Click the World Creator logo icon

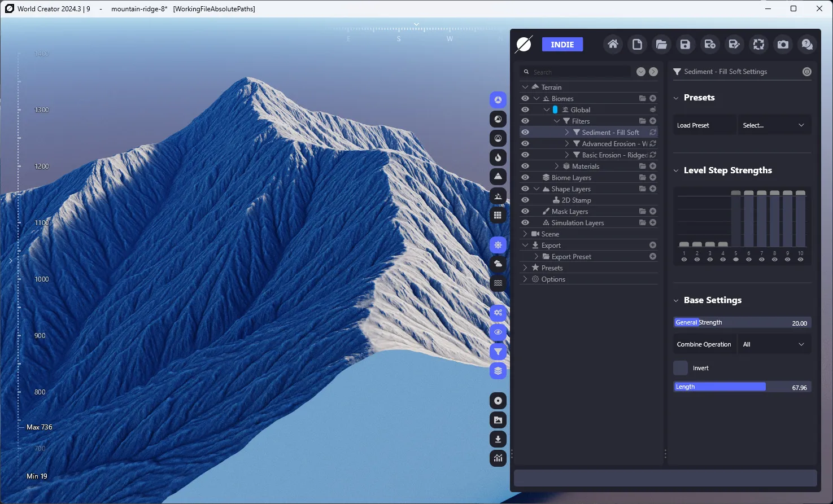point(524,44)
